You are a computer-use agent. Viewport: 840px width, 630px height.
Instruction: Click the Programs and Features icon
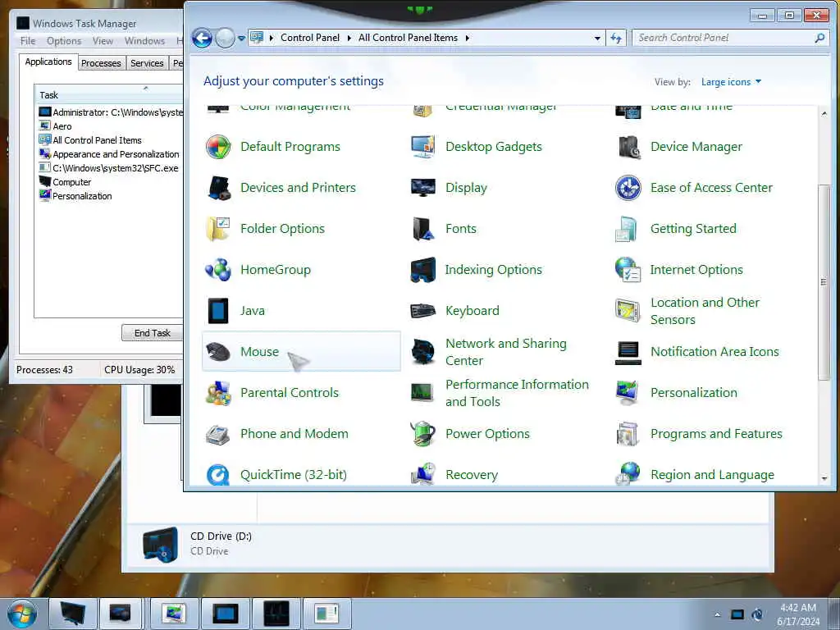pyautogui.click(x=628, y=434)
